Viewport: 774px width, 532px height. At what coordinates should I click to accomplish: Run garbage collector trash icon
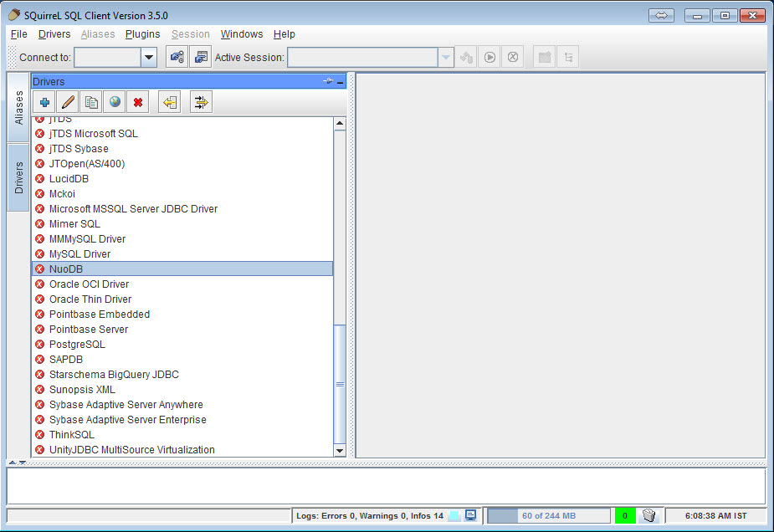coord(649,516)
